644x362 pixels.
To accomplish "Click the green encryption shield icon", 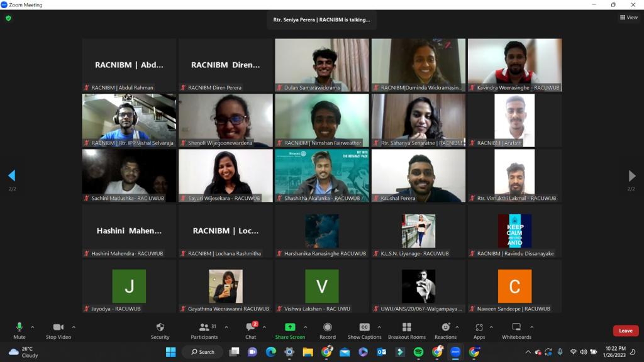I will coord(8,18).
